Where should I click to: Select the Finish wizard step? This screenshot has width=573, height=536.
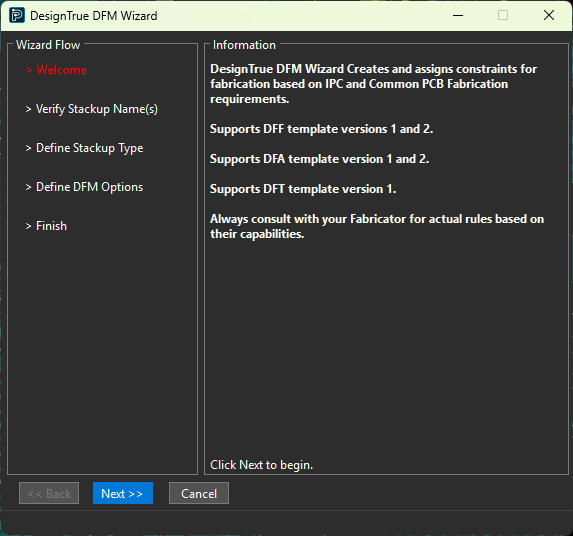point(46,226)
